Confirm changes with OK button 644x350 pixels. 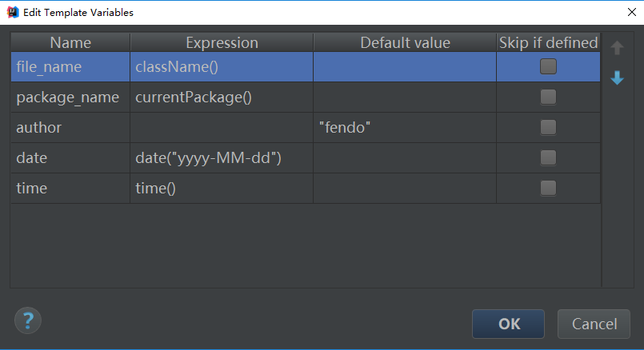tap(509, 324)
